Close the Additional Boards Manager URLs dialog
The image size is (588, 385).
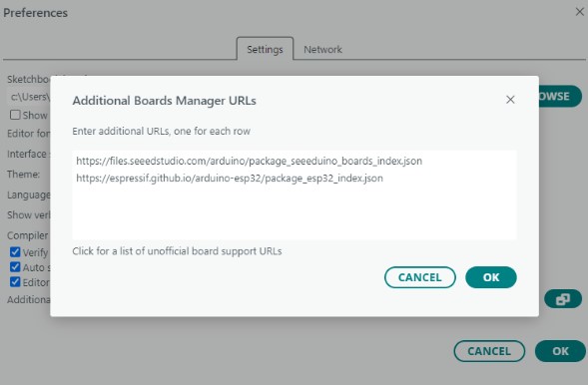pos(510,100)
